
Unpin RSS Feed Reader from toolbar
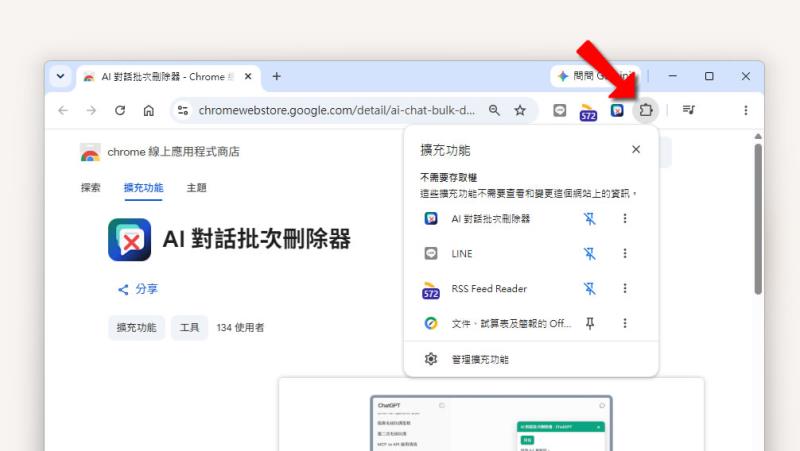590,289
